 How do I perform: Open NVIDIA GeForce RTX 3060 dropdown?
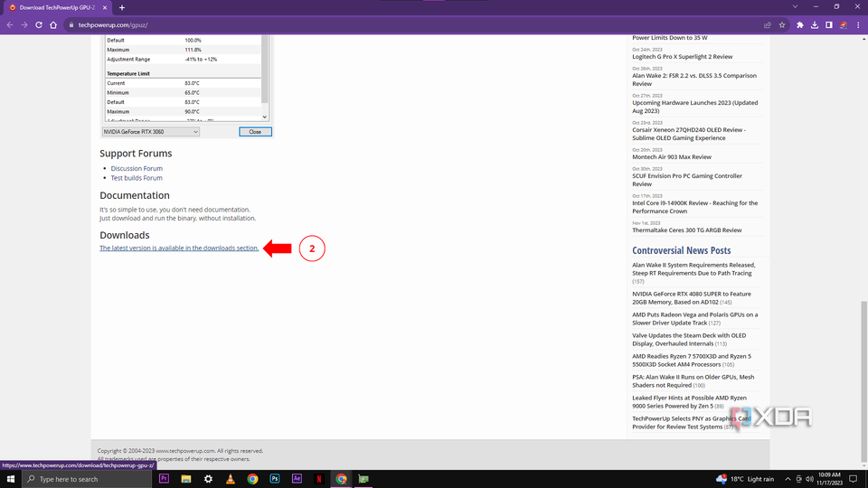(151, 132)
